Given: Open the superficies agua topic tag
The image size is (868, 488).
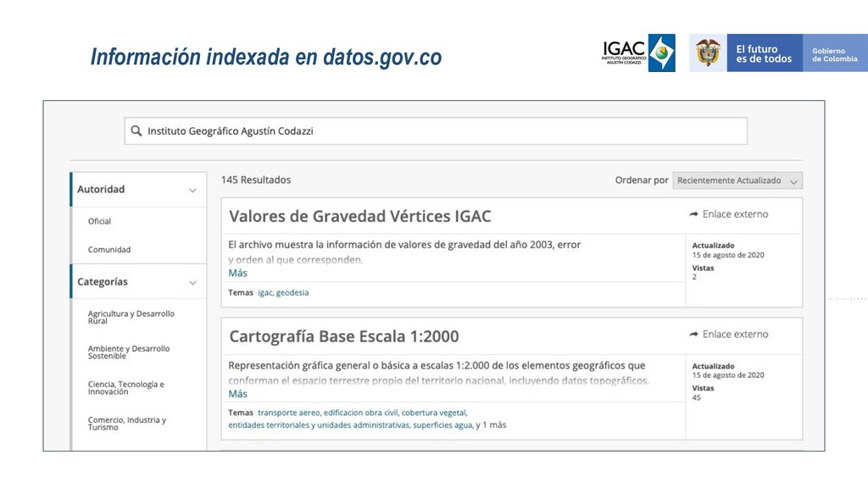Looking at the screenshot, I should [442, 425].
